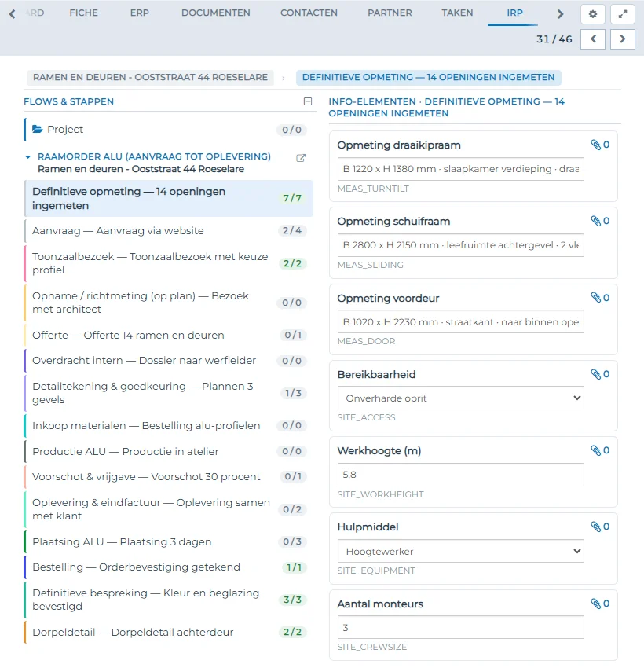Select step Definitieve opmeting — 14 openingen ingemeten
This screenshot has height=668, width=644.
coord(168,199)
